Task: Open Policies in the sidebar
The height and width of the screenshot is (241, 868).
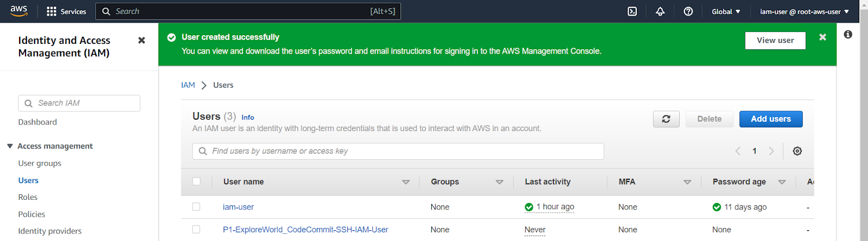Action: [x=31, y=214]
